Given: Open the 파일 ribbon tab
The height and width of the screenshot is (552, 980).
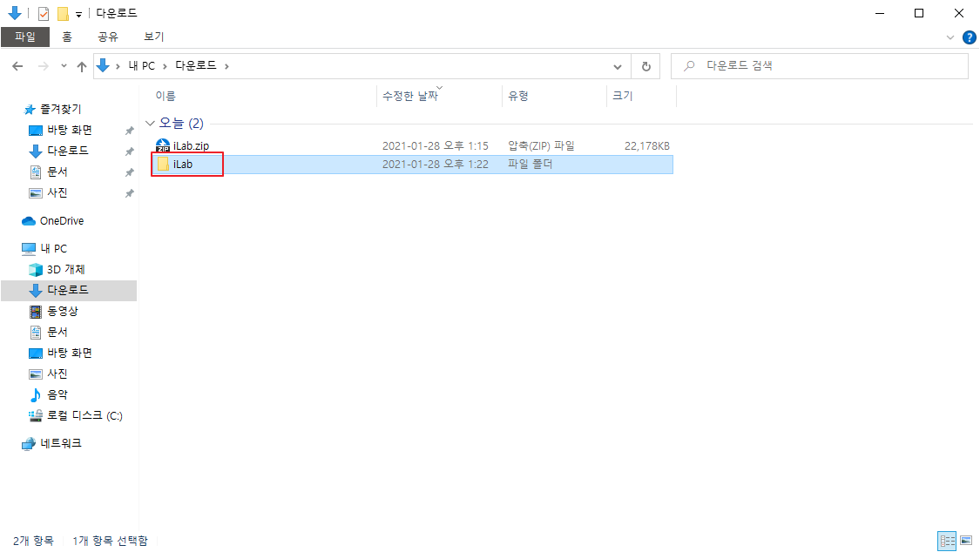Looking at the screenshot, I should tap(25, 37).
